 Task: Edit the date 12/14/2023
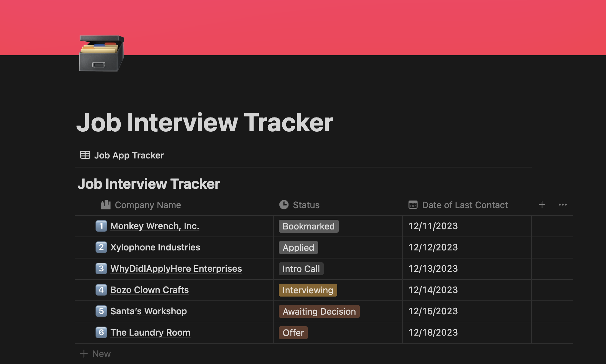(x=433, y=290)
